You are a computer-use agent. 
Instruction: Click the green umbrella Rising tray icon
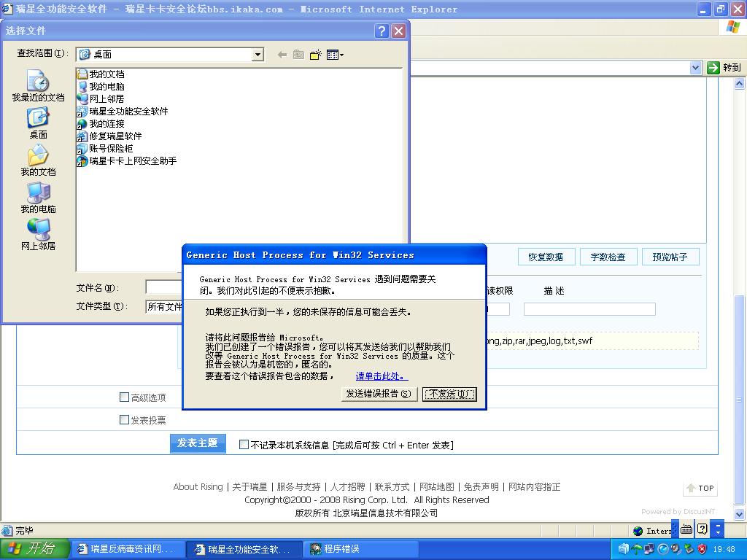coord(636,550)
